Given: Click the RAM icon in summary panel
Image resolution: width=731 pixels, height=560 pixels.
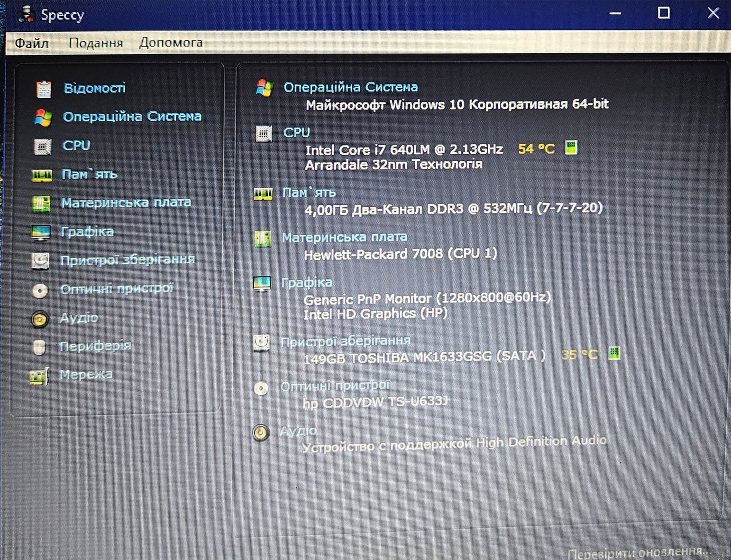Looking at the screenshot, I should [263, 193].
